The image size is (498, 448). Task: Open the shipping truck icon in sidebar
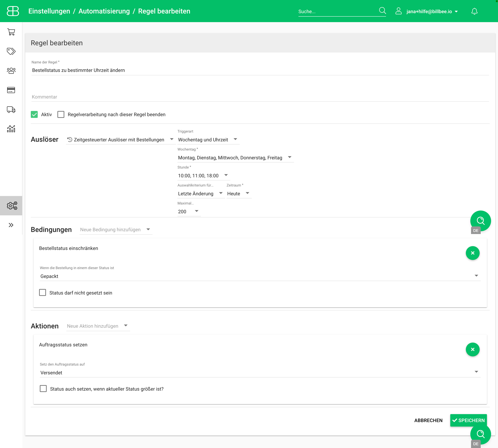(x=11, y=110)
